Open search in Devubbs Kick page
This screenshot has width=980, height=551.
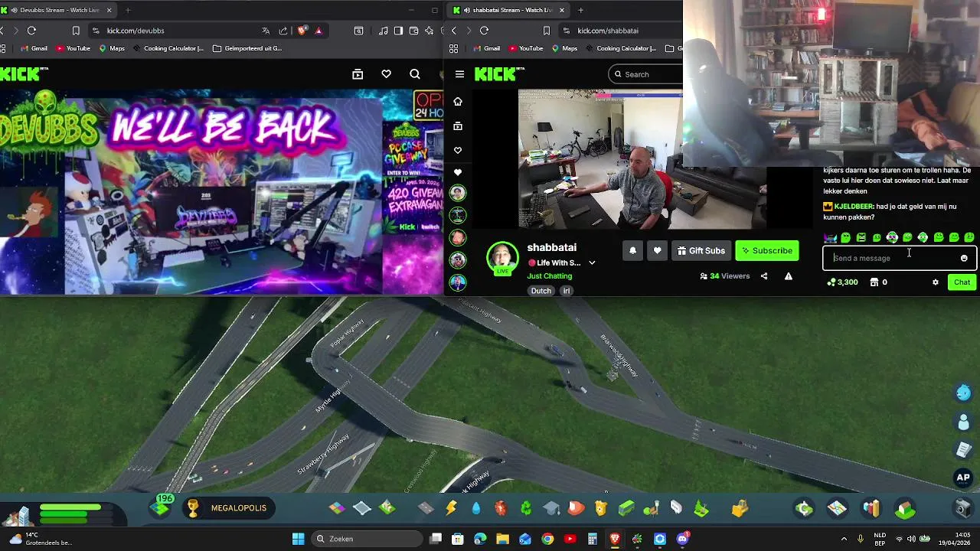pyautogui.click(x=414, y=74)
